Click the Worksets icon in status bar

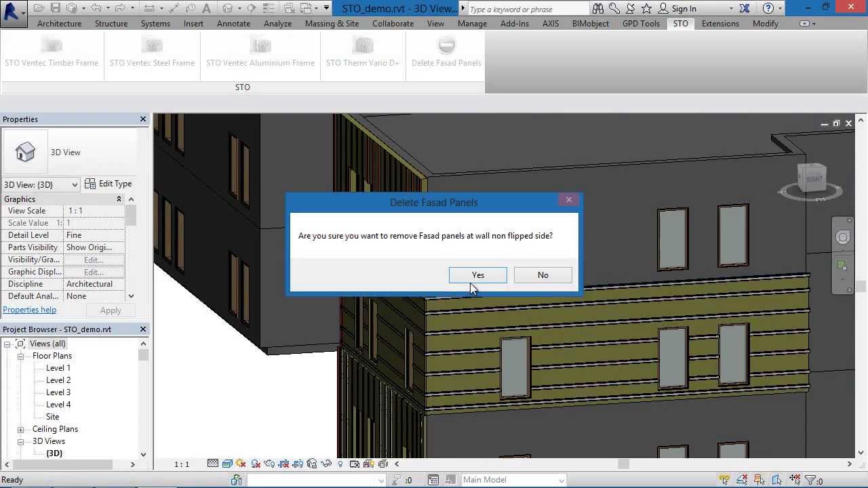click(x=237, y=480)
